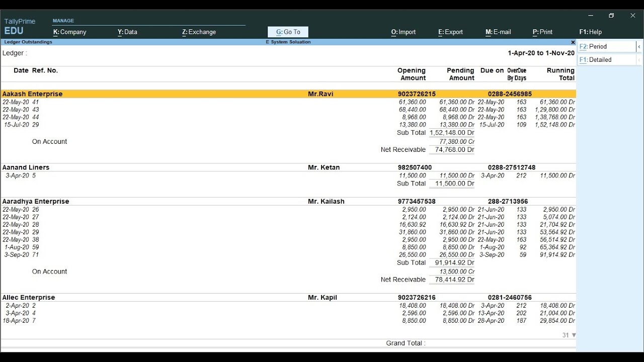Click the G: Go To button
The height and width of the screenshot is (362, 644).
pyautogui.click(x=288, y=32)
